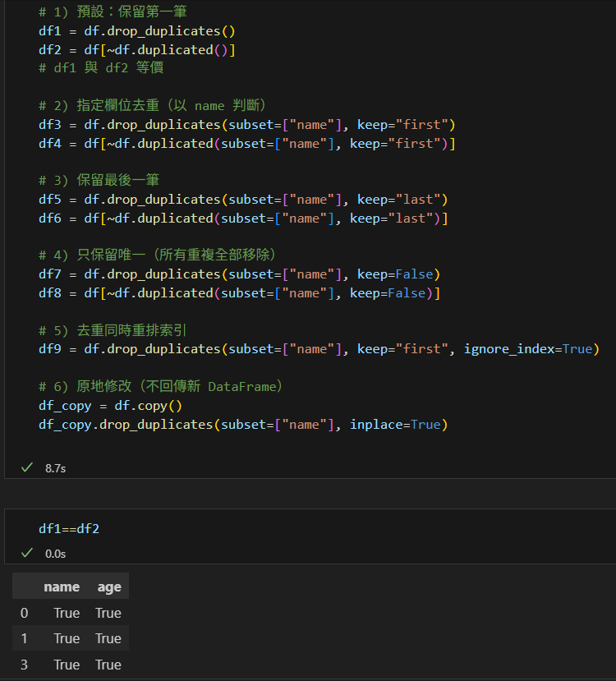The width and height of the screenshot is (616, 681).
Task: Click the df4 assignment line
Action: tap(247, 144)
